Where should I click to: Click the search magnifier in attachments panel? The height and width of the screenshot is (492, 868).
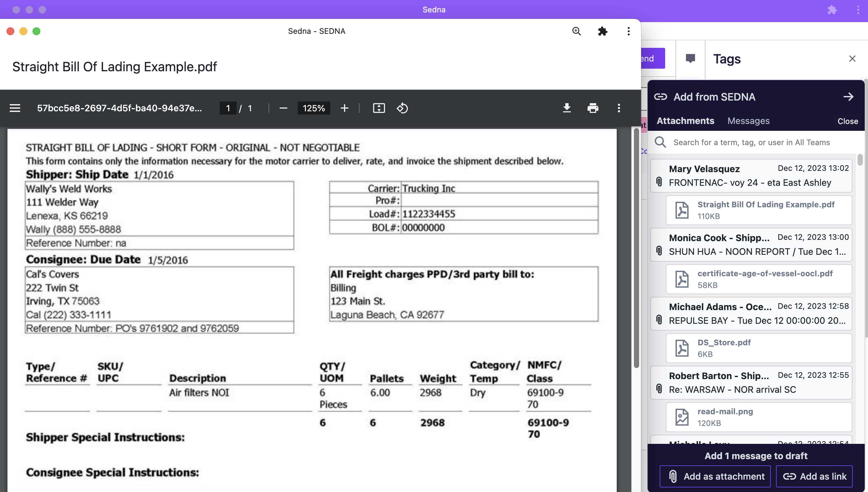click(660, 142)
